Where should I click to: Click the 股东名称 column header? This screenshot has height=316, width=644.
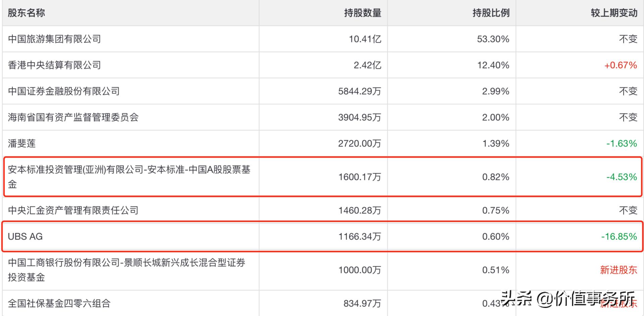[x=26, y=13]
